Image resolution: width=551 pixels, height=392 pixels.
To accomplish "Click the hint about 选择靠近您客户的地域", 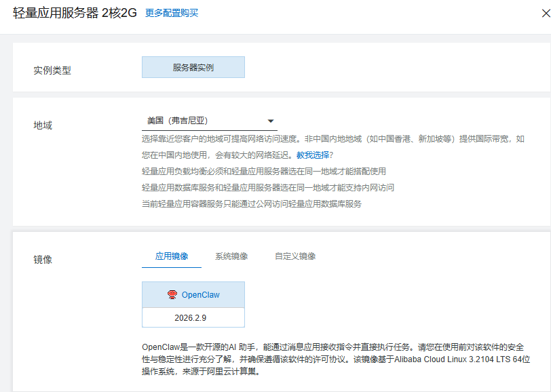I will pyautogui.click(x=332, y=139).
